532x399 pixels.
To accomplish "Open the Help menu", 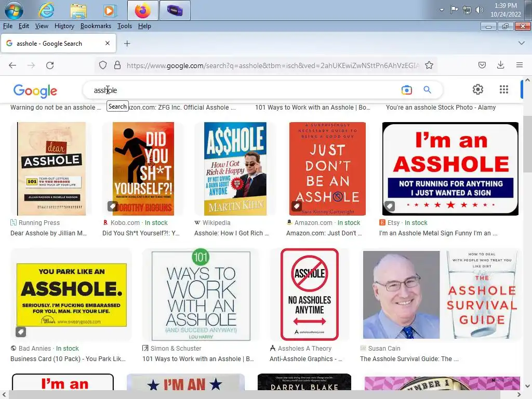I will [x=144, y=26].
